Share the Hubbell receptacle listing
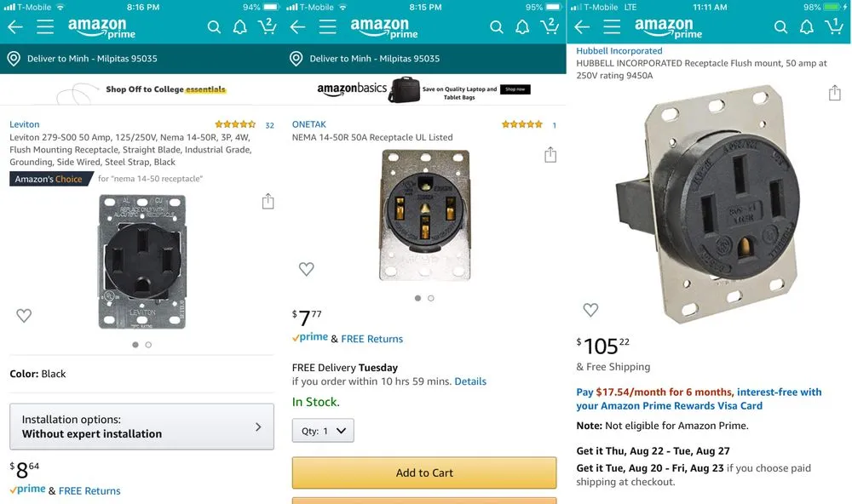852x504 pixels. pyautogui.click(x=835, y=93)
